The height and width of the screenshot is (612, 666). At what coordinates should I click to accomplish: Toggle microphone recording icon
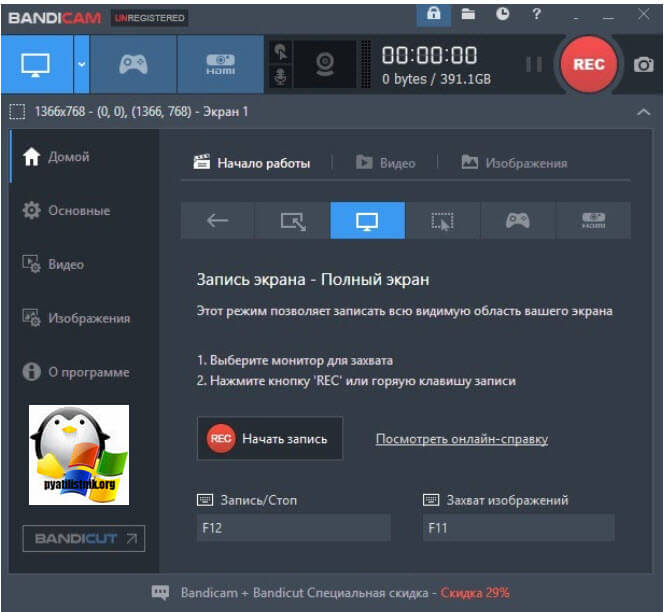(x=280, y=76)
